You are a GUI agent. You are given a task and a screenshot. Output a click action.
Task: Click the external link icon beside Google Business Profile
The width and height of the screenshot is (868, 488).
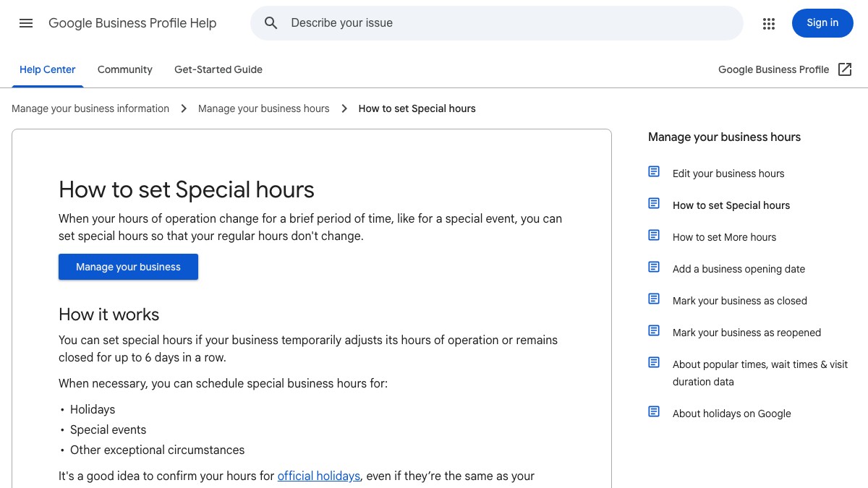pos(845,69)
